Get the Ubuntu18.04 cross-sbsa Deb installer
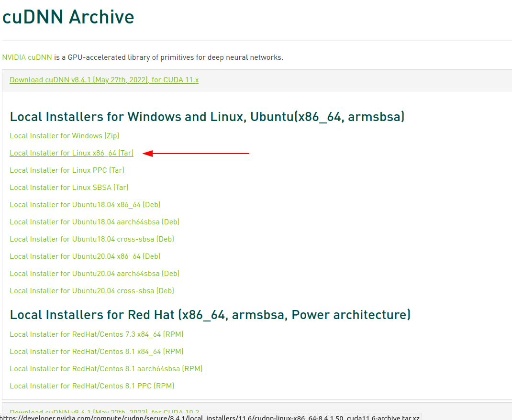Screen dimensions: 512x420 [91, 239]
